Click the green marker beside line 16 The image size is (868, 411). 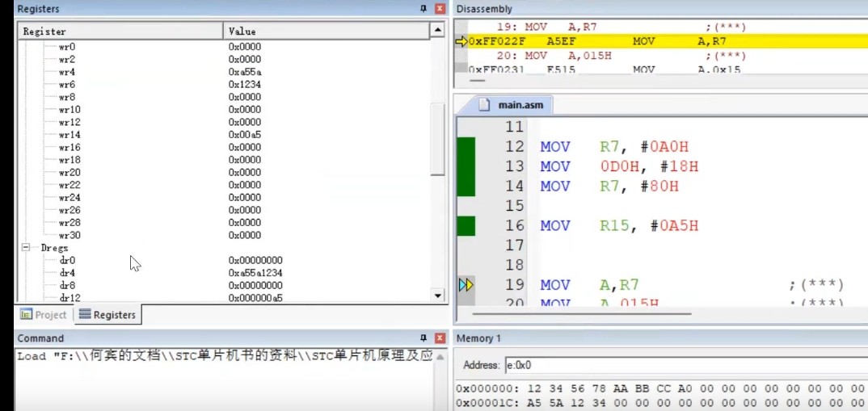click(x=466, y=226)
